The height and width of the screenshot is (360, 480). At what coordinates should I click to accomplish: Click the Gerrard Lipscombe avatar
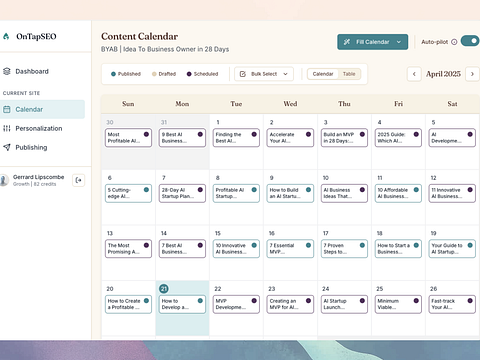(4, 180)
